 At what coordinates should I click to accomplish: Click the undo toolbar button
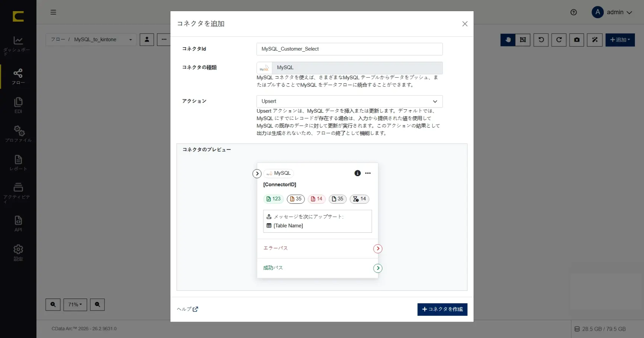pos(541,40)
